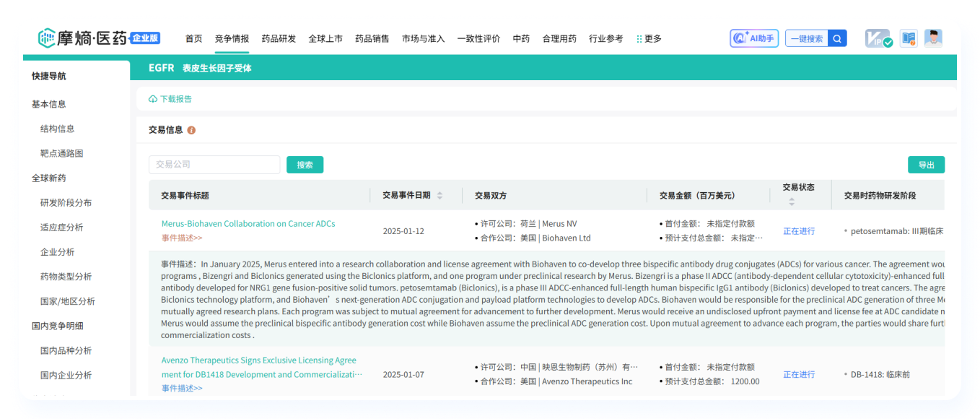Select 适应症分析 in sidebar

pos(62,227)
